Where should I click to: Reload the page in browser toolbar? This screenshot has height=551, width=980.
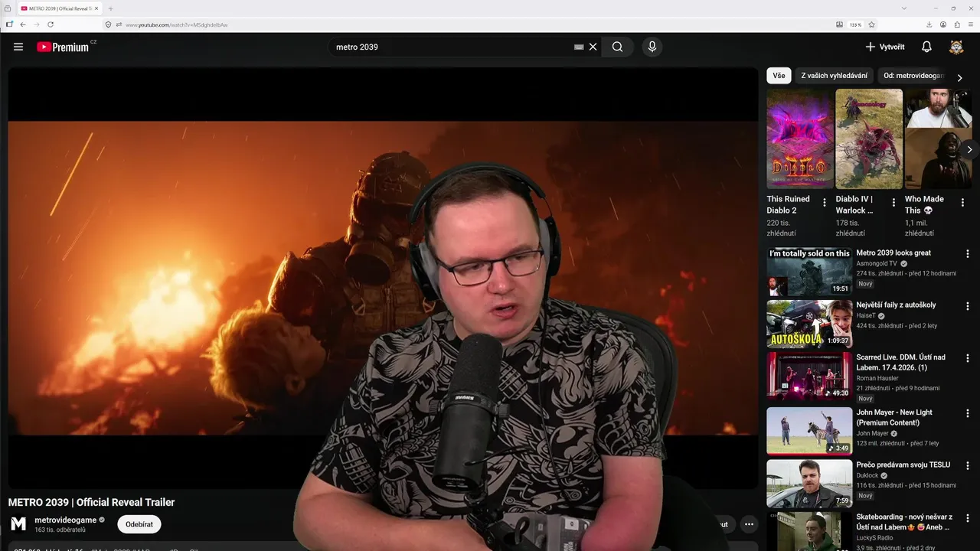pos(51,24)
